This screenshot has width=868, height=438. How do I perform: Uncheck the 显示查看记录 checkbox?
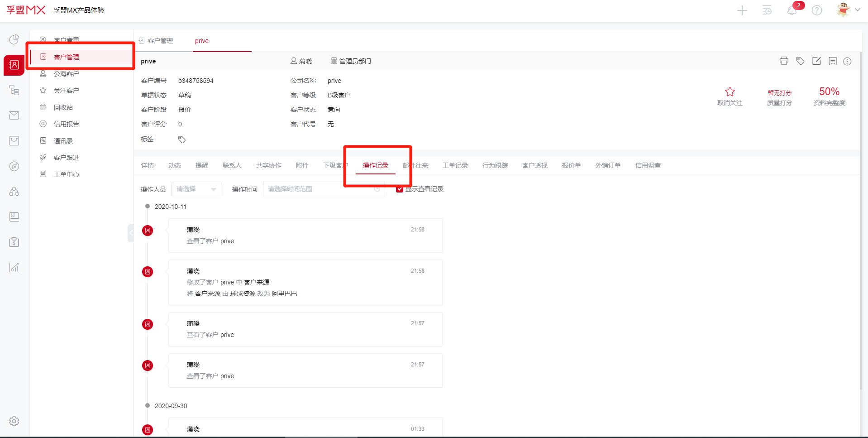click(400, 189)
